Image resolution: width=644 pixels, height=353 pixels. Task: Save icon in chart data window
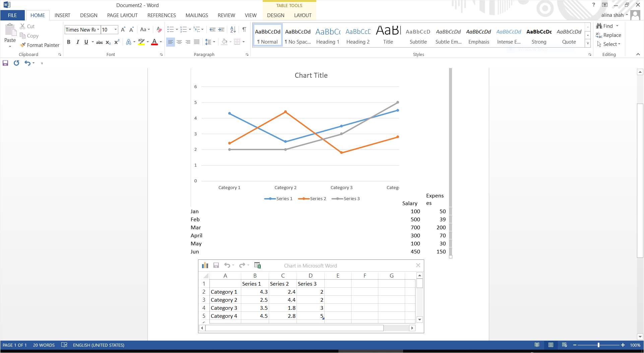point(216,266)
